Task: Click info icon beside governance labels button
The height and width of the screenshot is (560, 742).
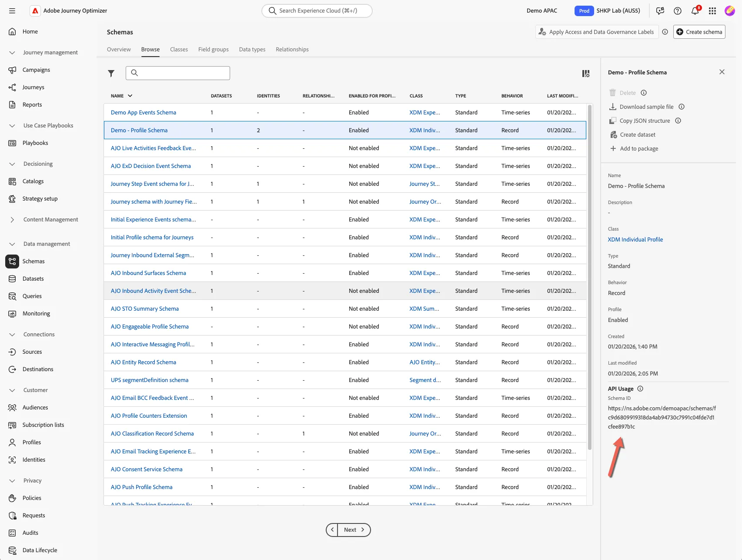Action: click(x=665, y=32)
